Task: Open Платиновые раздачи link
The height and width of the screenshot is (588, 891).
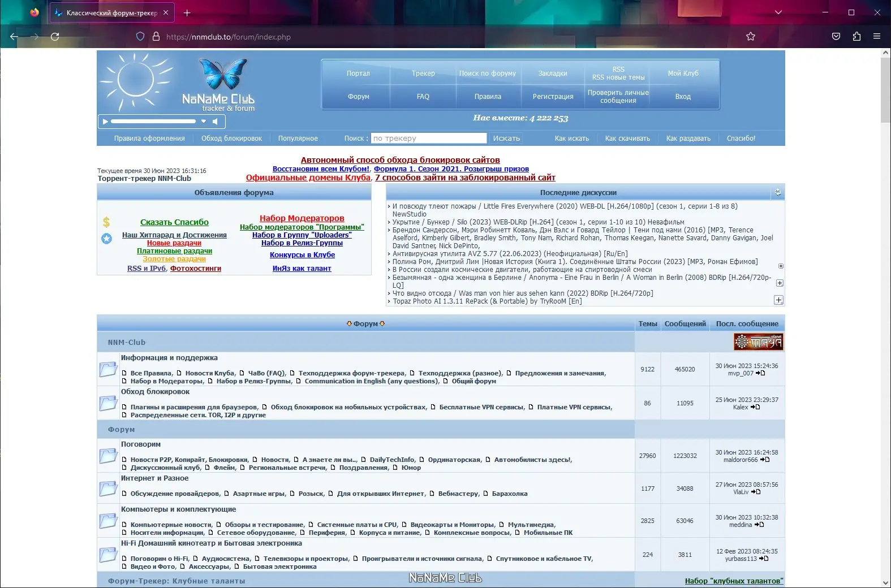Action: (x=174, y=251)
